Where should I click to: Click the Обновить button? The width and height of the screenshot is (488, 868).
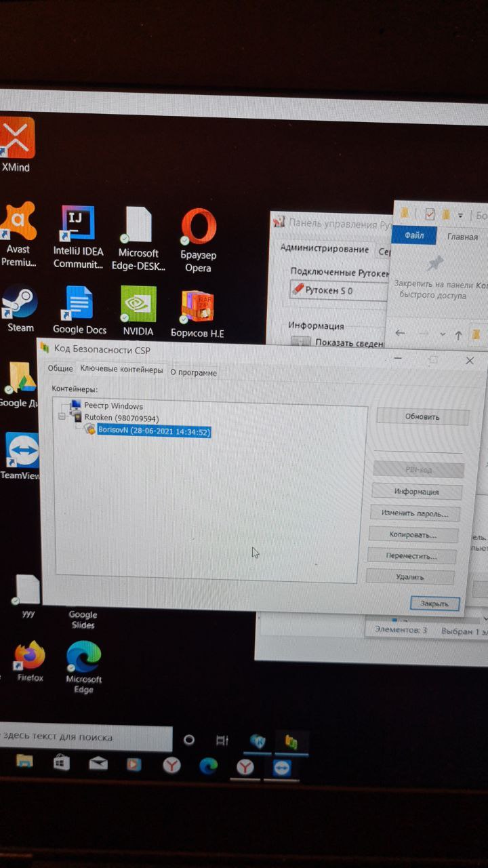(x=422, y=417)
